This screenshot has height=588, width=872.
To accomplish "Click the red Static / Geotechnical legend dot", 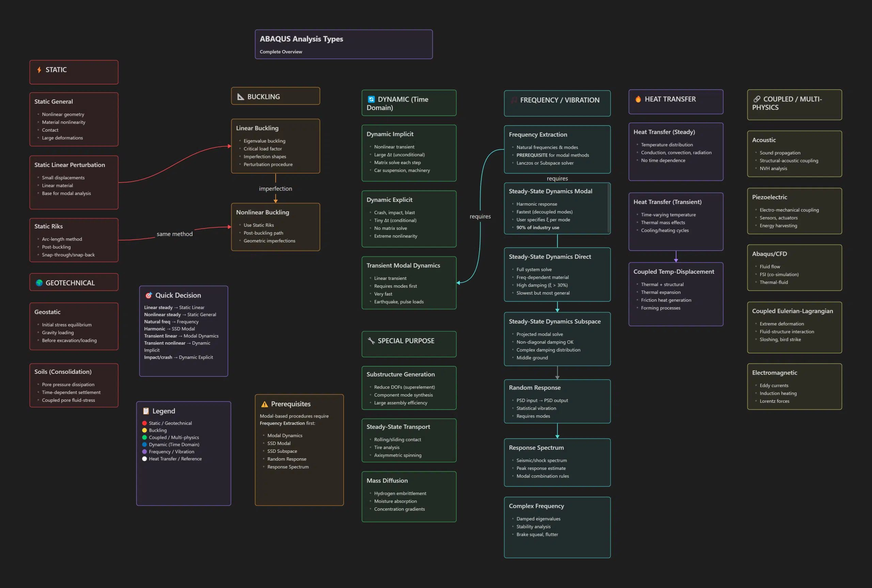I will (144, 423).
